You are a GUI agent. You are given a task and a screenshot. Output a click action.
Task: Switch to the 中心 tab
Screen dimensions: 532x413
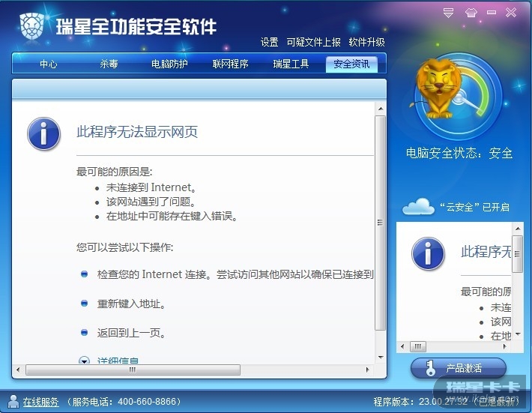tap(48, 64)
